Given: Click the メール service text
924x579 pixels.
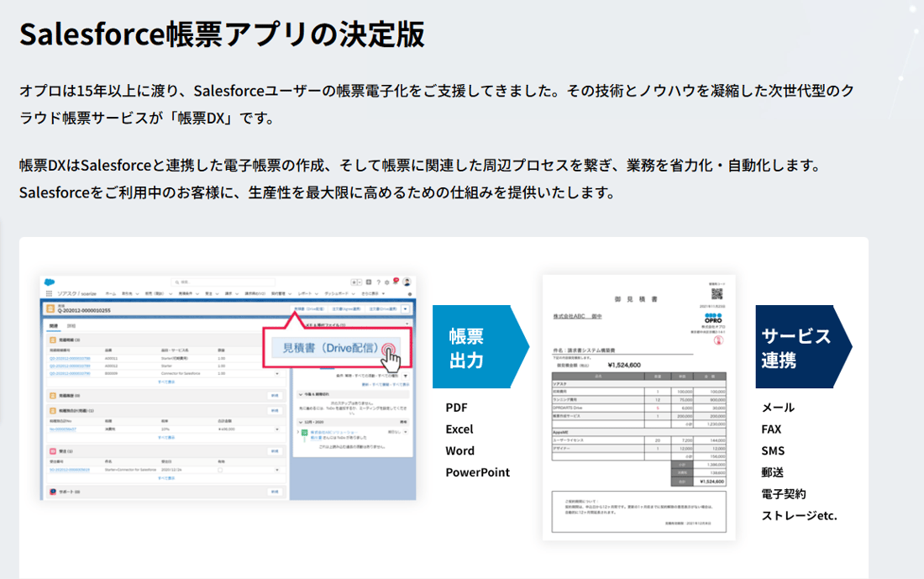Looking at the screenshot, I should [x=778, y=408].
